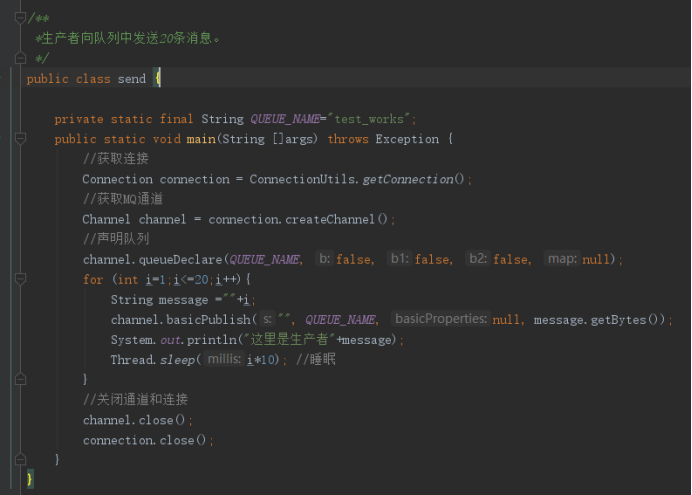This screenshot has height=495, width=692.
Task: Click the "test_works" string literal
Action: [369, 119]
